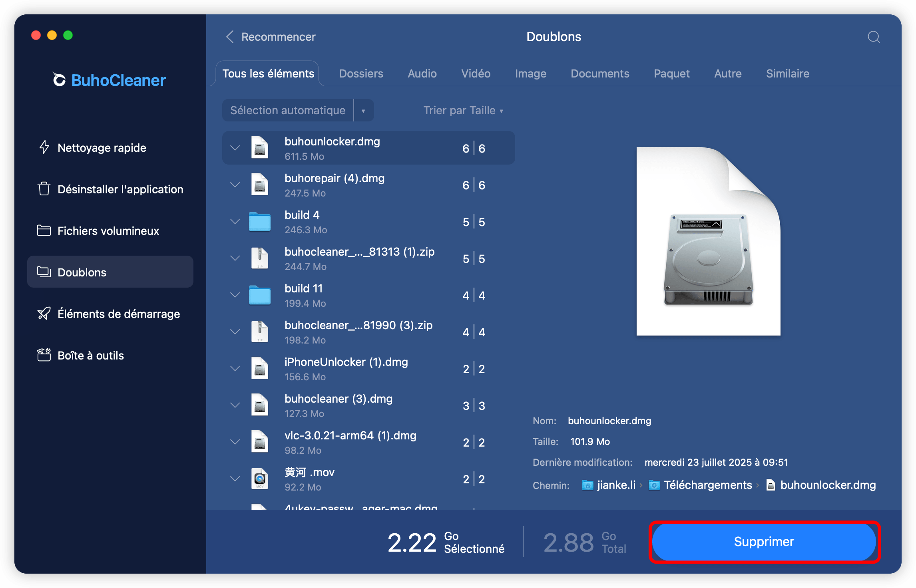Screen dimensions: 916x588
Task: Expand the 黄河 .mov duplicate group
Action: [235, 479]
